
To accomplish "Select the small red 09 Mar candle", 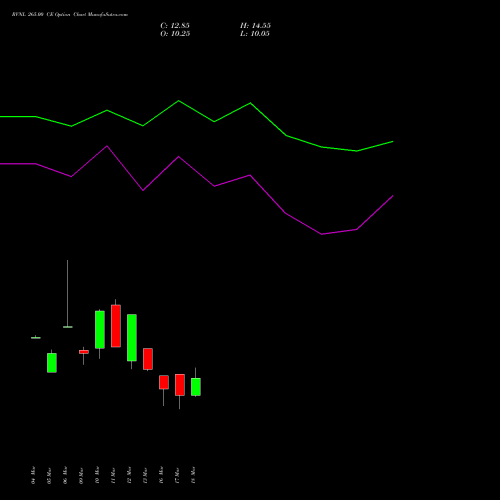I will 84,352.
